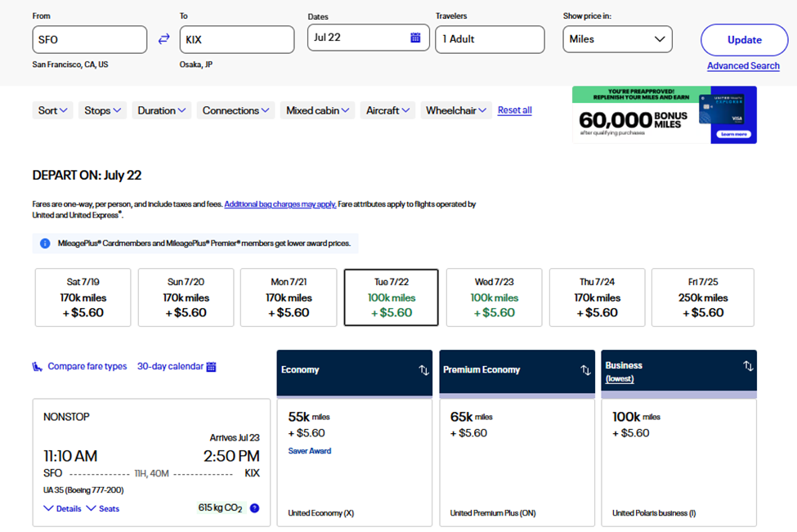Open the 30-day calendar icon
Image resolution: width=797 pixels, height=532 pixels.
(x=211, y=367)
